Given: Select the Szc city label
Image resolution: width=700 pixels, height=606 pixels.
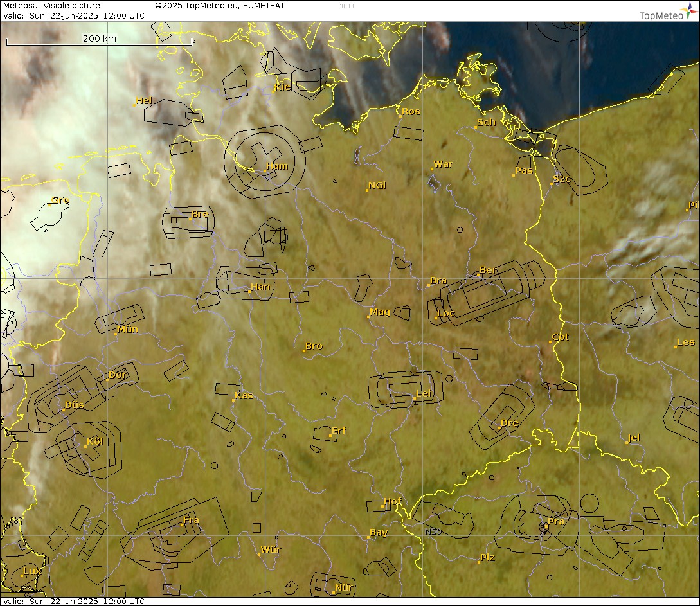Looking at the screenshot, I should click(562, 179).
